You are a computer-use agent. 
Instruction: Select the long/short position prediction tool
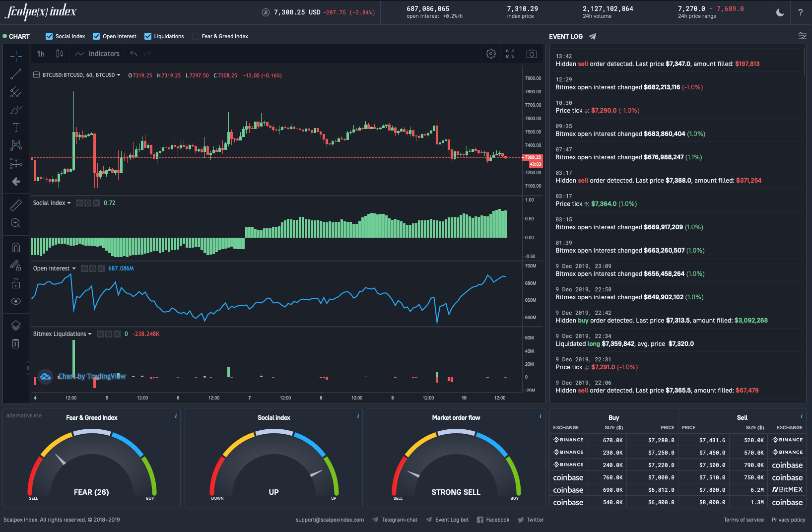[x=16, y=163]
